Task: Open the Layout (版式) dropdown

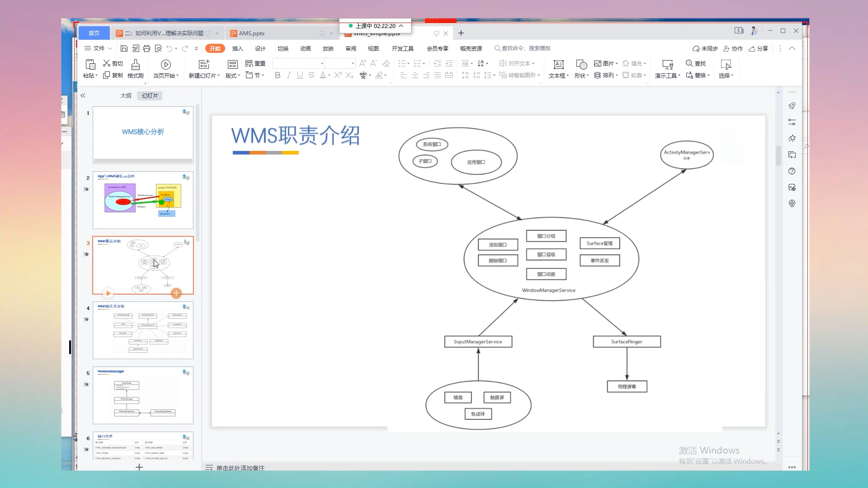Action: pyautogui.click(x=233, y=75)
